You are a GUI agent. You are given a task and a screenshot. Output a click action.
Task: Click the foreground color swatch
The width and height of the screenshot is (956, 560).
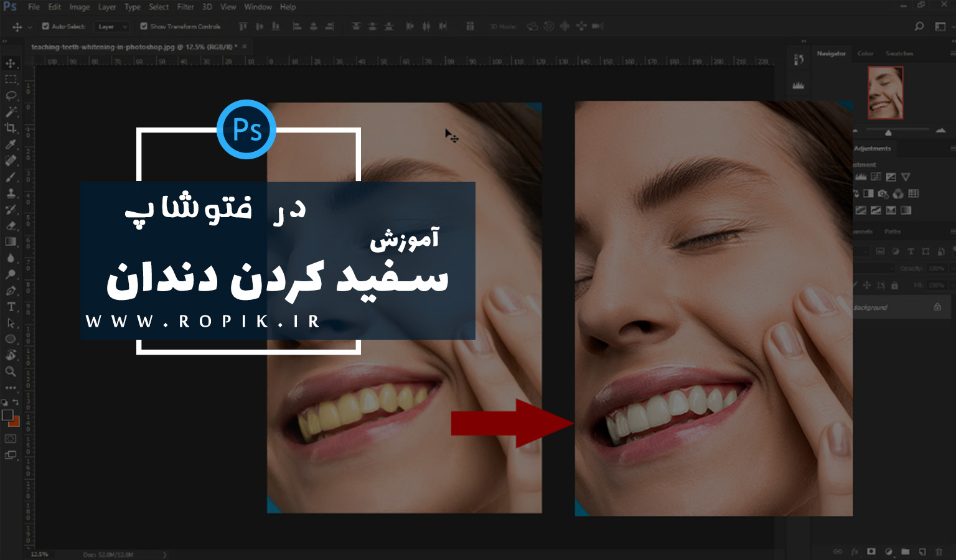[x=7, y=415]
